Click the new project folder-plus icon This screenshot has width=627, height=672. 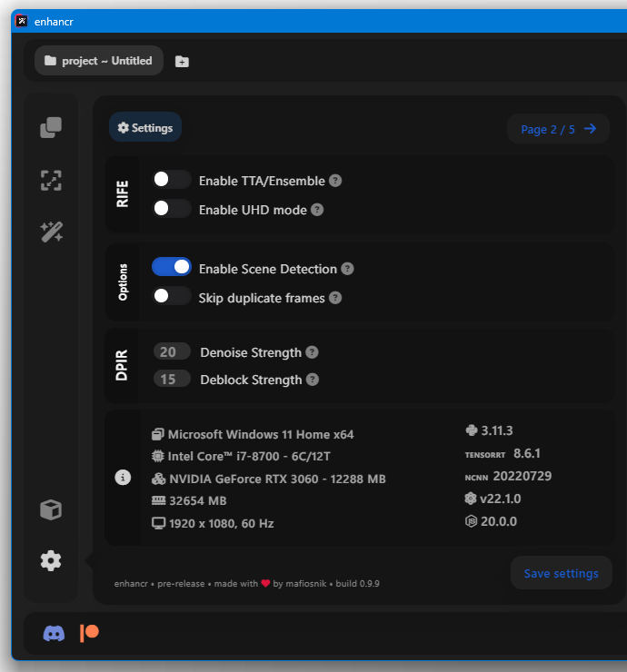click(x=182, y=62)
